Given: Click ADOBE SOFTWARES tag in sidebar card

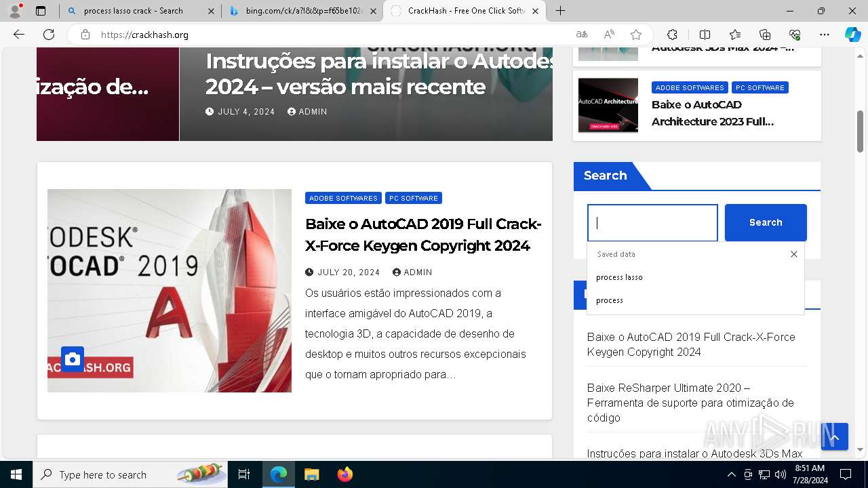Looking at the screenshot, I should tap(690, 87).
